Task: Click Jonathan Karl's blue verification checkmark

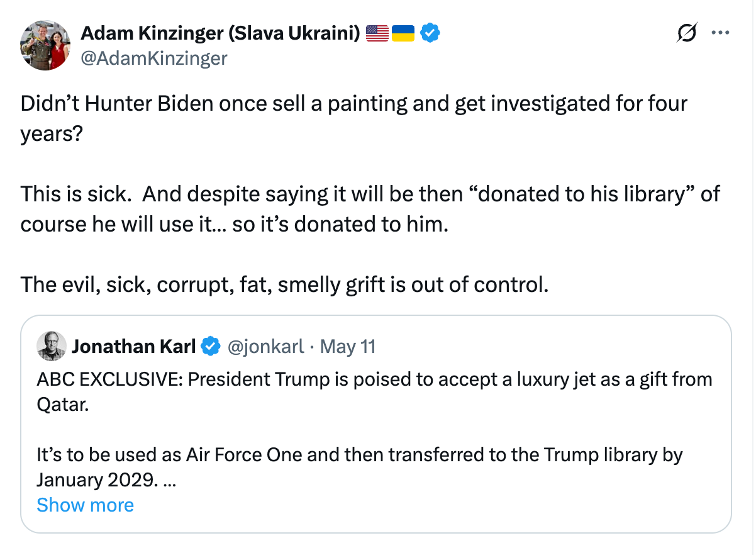Action: pyautogui.click(x=211, y=345)
